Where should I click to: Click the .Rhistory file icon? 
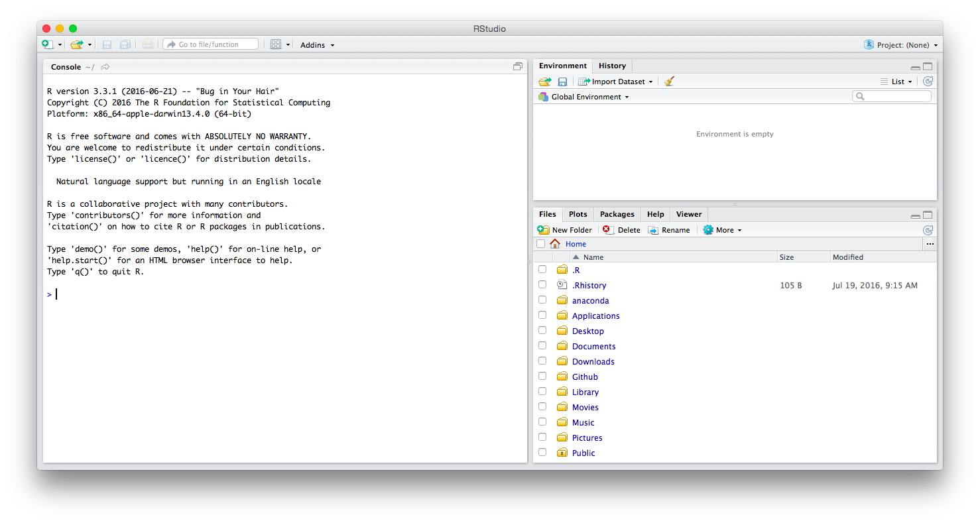[562, 285]
